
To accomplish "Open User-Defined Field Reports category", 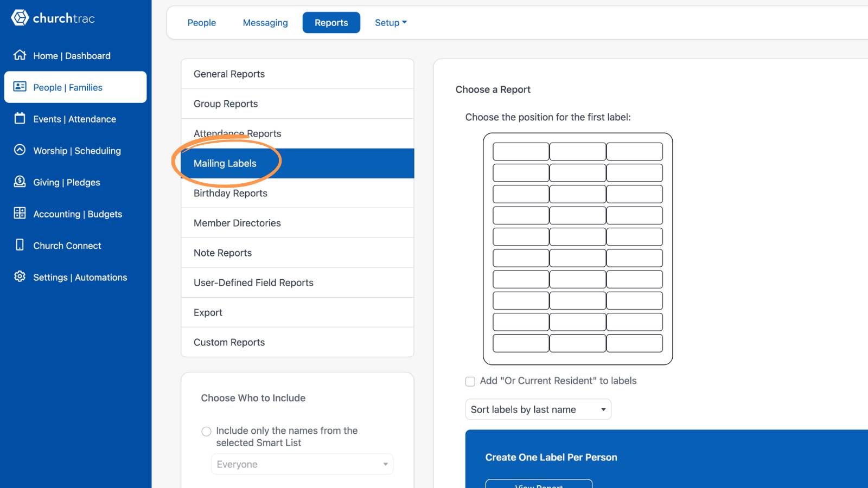I will pyautogui.click(x=297, y=282).
